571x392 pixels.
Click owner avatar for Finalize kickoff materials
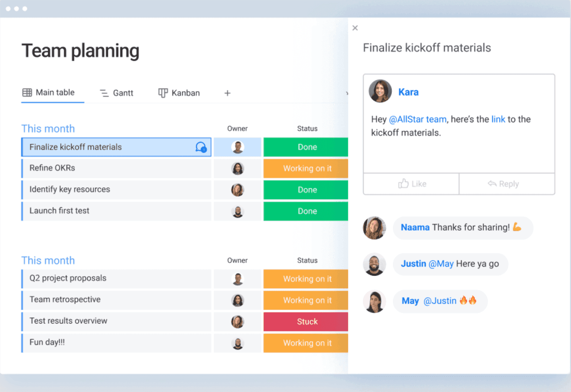pyautogui.click(x=238, y=147)
